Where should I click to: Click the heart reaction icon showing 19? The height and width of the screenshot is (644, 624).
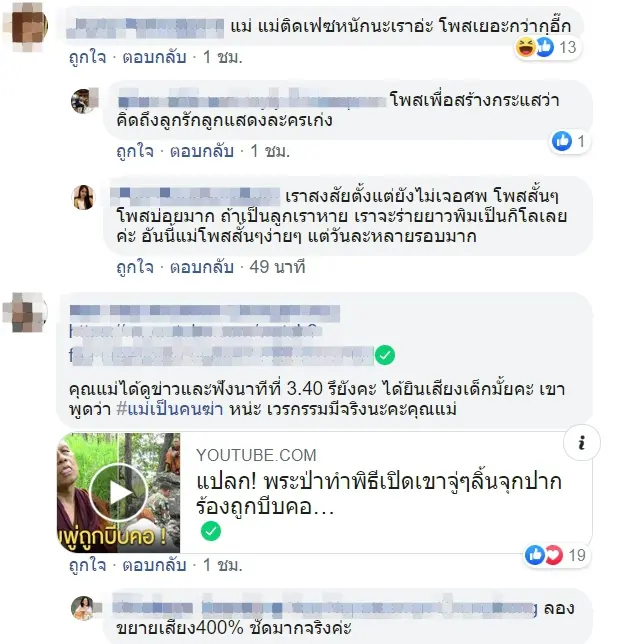tap(554, 555)
